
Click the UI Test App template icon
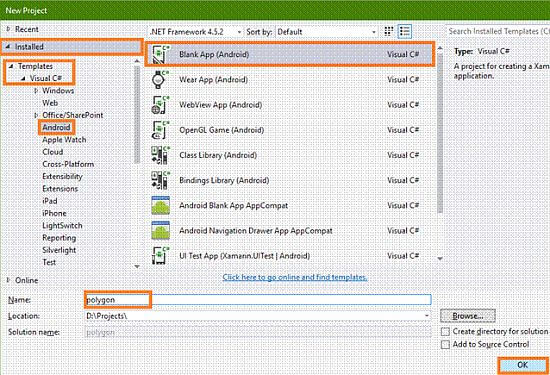[160, 256]
